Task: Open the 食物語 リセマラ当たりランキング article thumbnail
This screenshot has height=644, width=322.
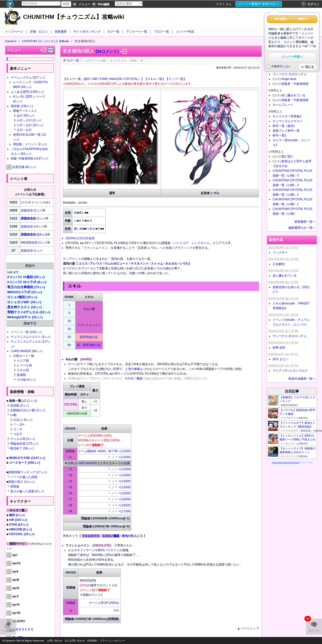Action: [x=273, y=400]
